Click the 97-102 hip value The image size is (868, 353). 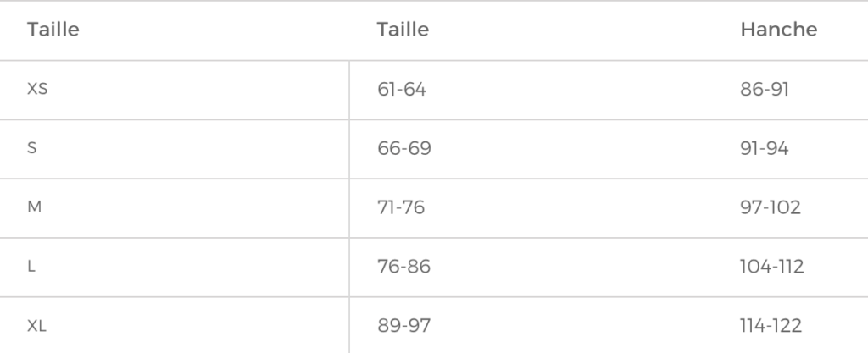pyautogui.click(x=770, y=207)
